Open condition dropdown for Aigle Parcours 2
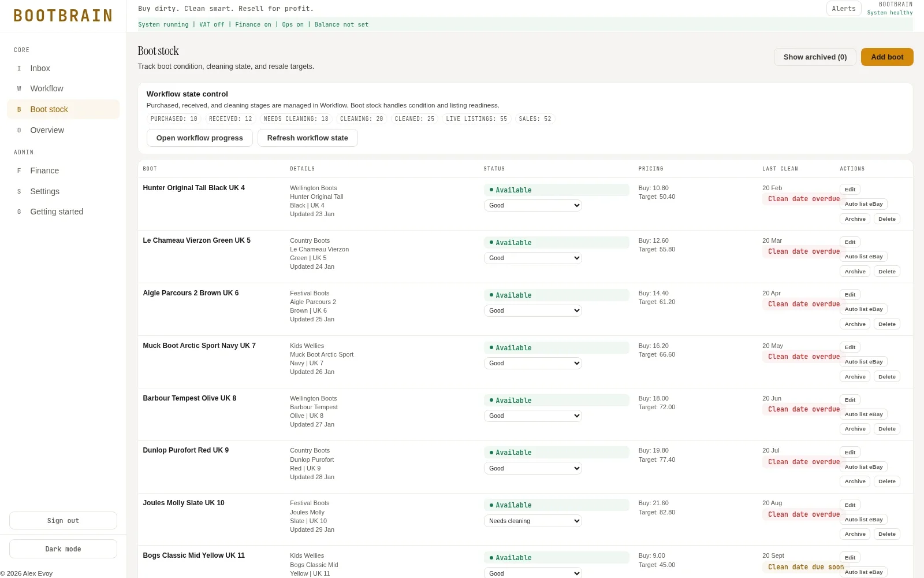 click(532, 310)
